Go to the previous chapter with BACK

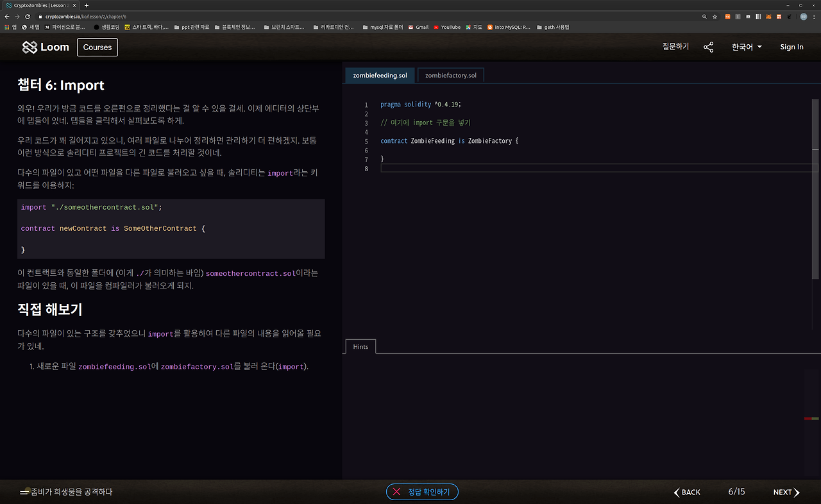(x=687, y=492)
